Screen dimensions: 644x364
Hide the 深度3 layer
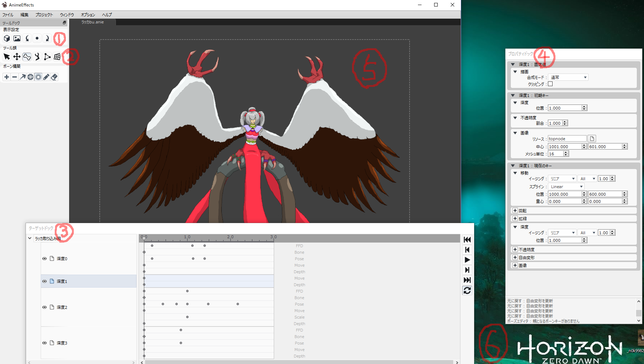tap(45, 343)
